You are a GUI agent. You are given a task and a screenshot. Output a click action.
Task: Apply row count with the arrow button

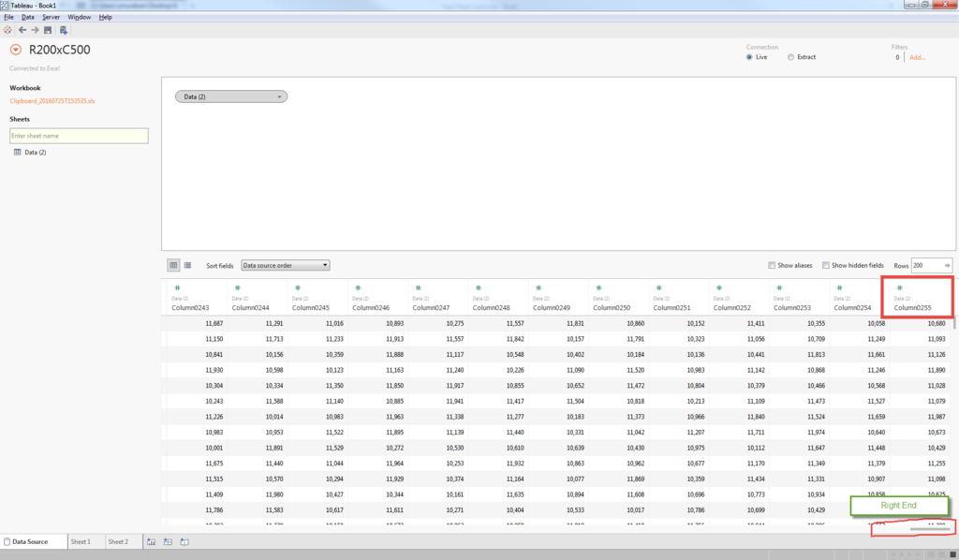pyautogui.click(x=947, y=265)
